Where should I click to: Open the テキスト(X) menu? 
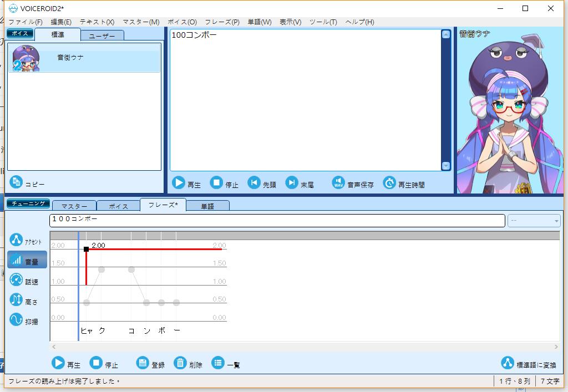(97, 22)
